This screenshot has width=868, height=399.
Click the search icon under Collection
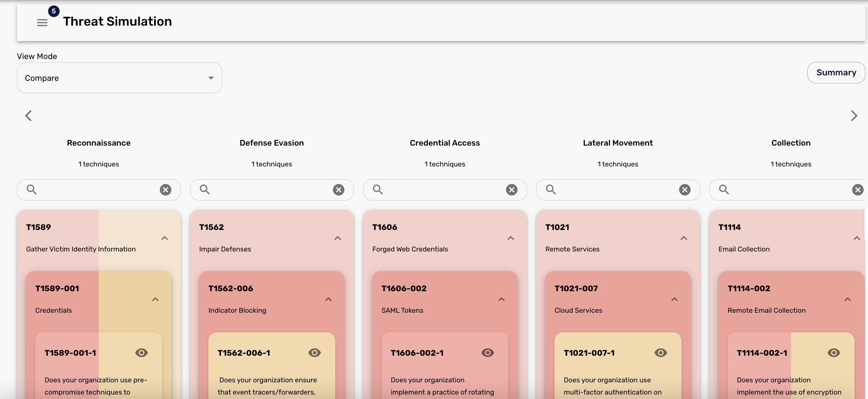click(x=724, y=190)
